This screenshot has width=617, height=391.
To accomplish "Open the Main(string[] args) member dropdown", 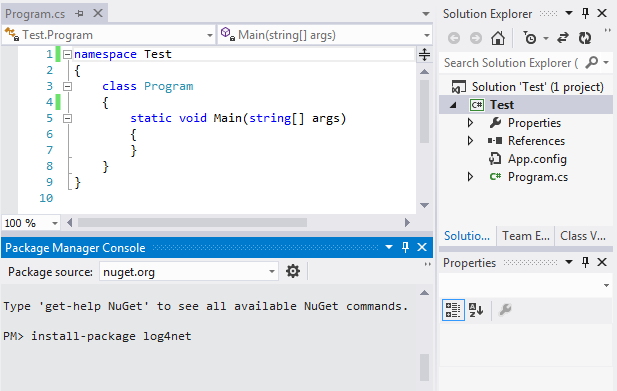I will coord(325,35).
